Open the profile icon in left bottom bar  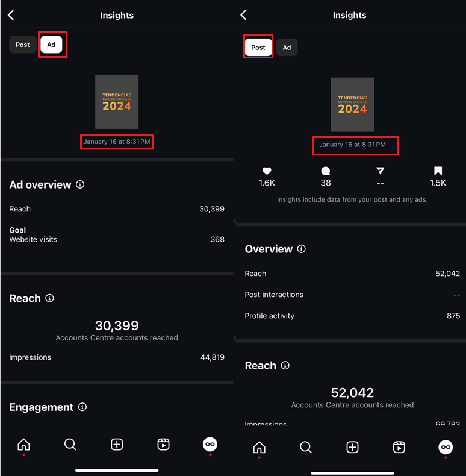point(210,445)
